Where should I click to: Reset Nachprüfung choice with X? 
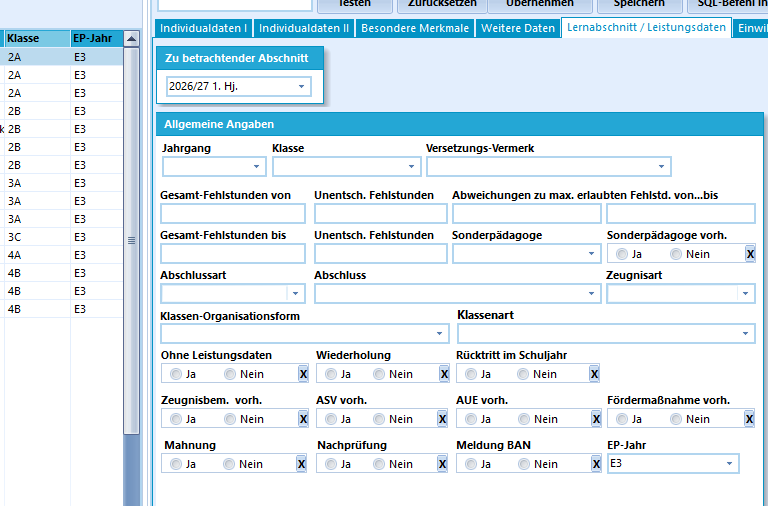click(x=442, y=464)
